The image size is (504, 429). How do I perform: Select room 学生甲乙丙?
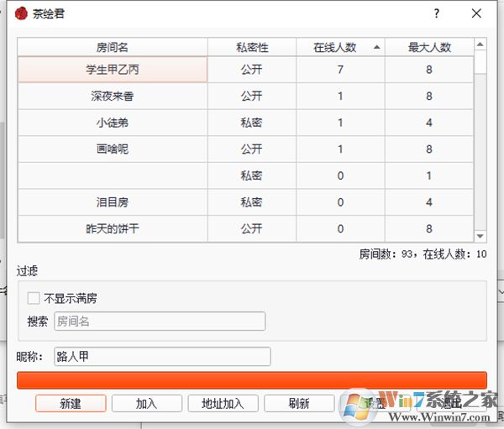point(113,70)
